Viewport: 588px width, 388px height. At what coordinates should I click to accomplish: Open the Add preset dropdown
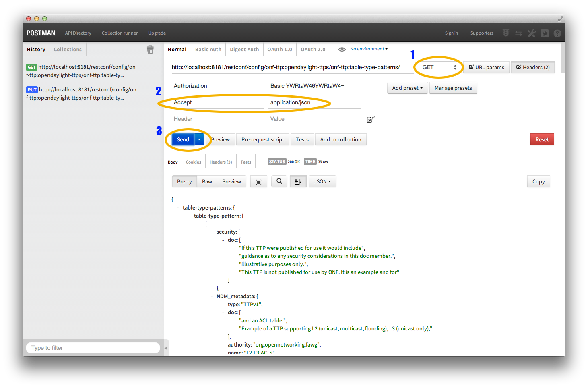(408, 88)
